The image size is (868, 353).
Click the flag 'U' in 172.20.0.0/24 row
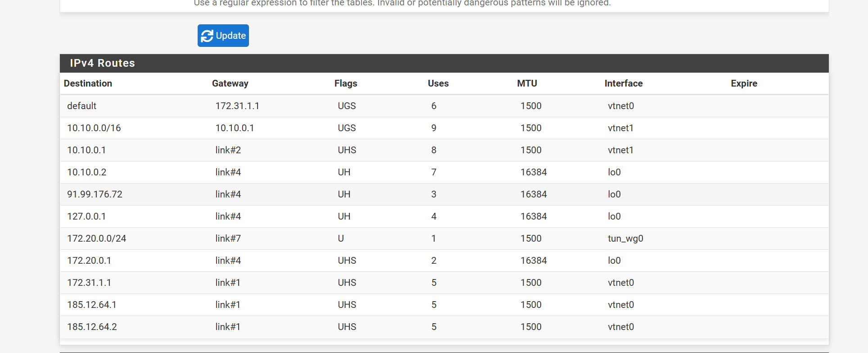(341, 238)
